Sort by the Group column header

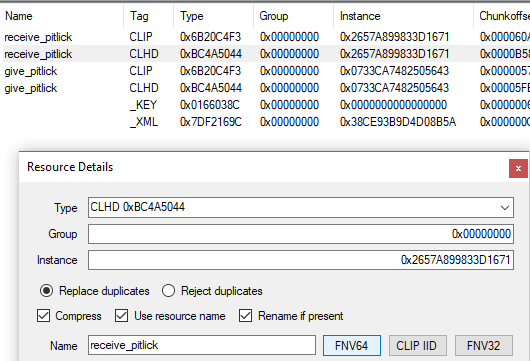(293, 16)
